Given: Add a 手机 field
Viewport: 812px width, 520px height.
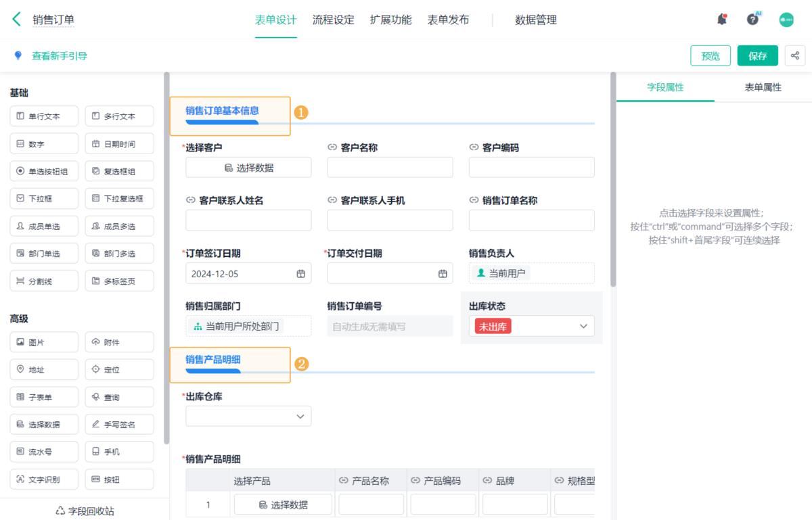Looking at the screenshot, I should [120, 452].
